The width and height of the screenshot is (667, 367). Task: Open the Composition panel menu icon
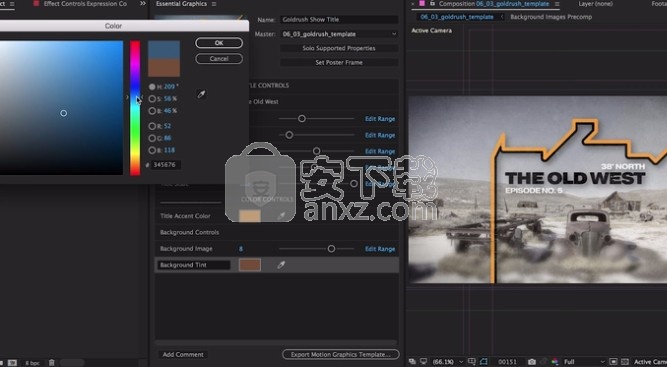(557, 4)
